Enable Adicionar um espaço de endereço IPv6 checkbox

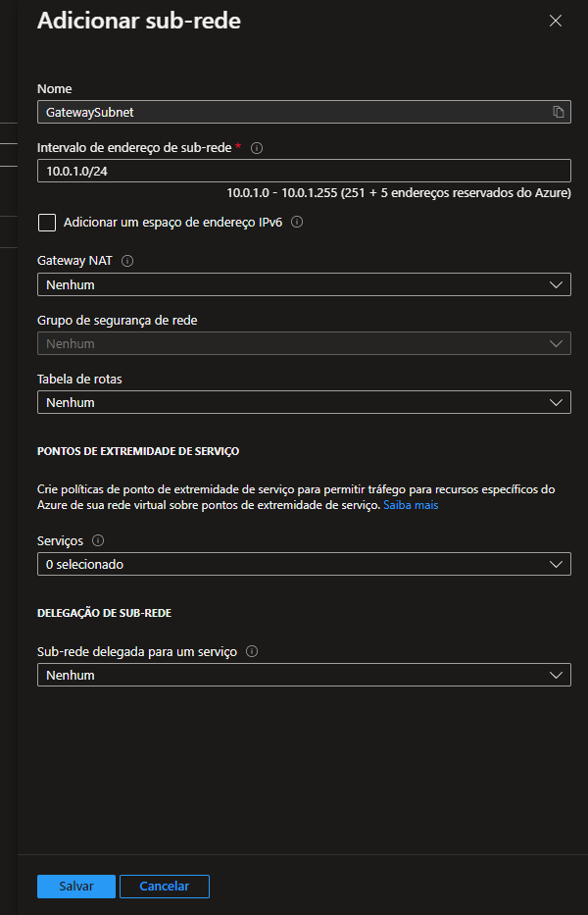47,223
